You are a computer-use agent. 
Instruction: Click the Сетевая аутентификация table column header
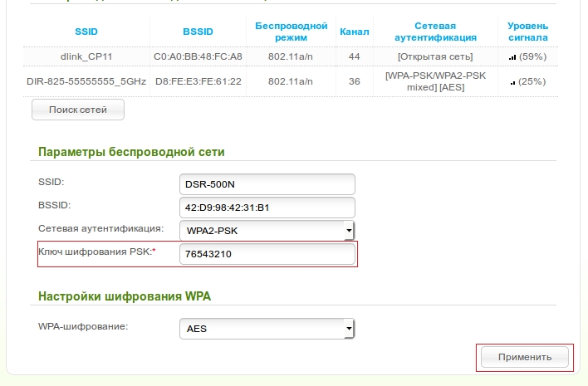[435, 32]
